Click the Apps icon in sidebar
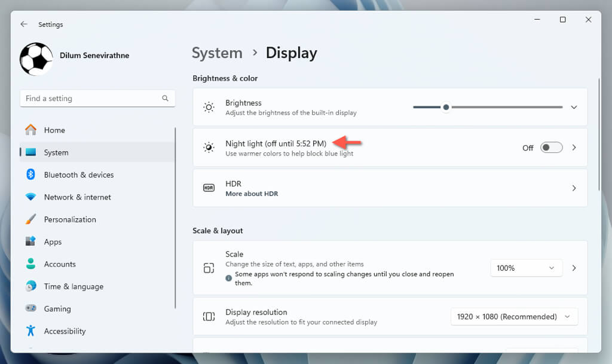Screen dimensions: 612x364 click(x=30, y=241)
